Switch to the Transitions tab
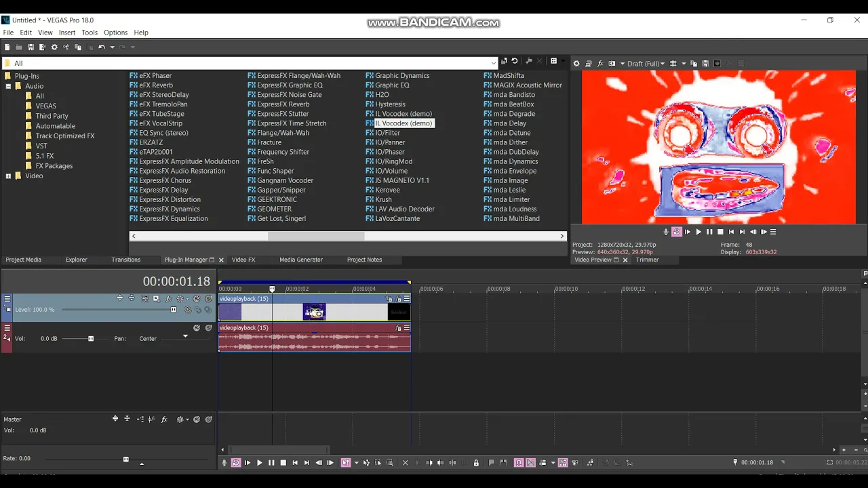 [x=126, y=260]
